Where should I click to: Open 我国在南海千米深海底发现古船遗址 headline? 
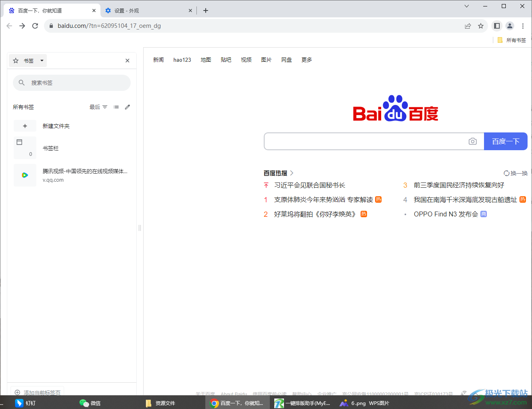(x=465, y=200)
